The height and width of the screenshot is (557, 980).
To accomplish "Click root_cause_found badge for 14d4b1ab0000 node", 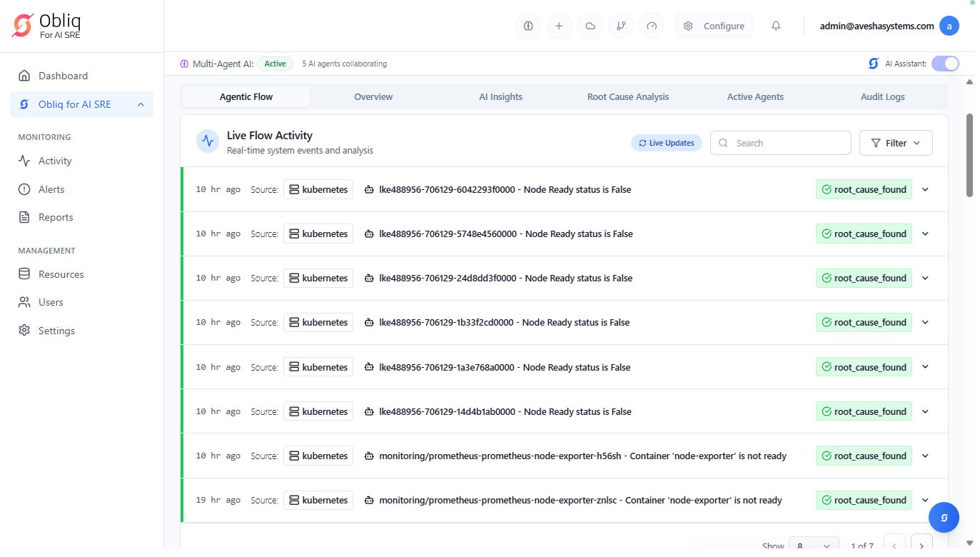I will click(864, 411).
